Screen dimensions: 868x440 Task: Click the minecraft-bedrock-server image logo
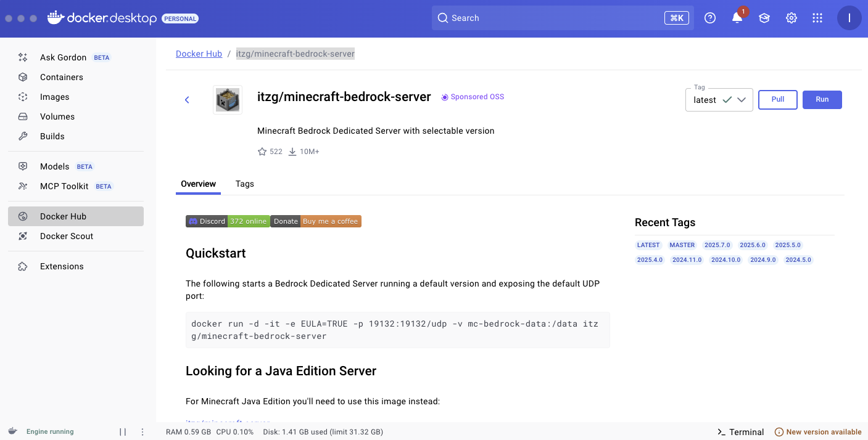[228, 100]
